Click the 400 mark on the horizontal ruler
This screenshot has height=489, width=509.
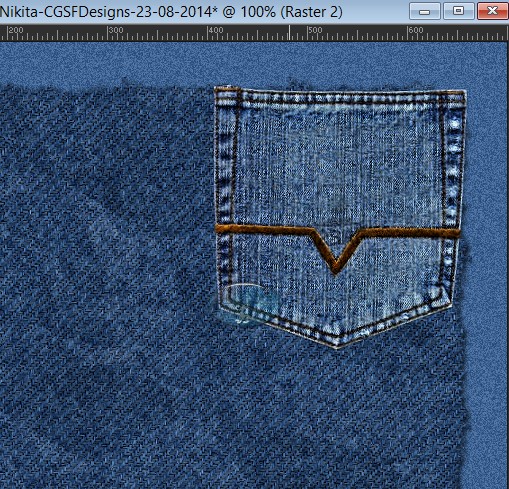coord(216,30)
